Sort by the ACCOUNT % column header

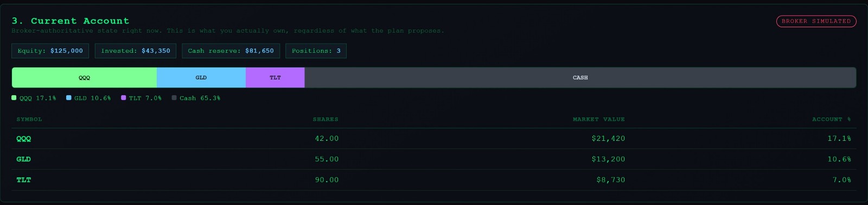[x=831, y=119]
